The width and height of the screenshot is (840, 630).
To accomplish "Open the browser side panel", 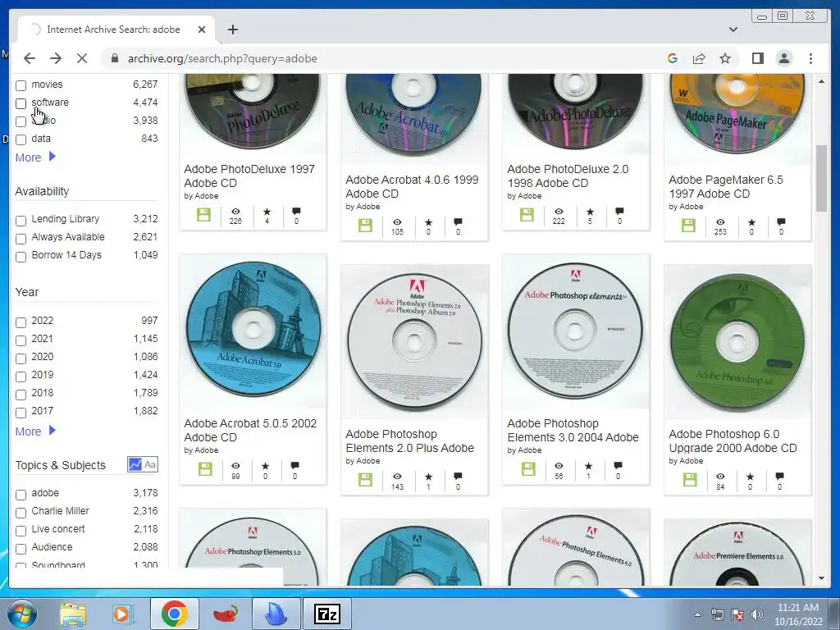I will click(x=757, y=58).
